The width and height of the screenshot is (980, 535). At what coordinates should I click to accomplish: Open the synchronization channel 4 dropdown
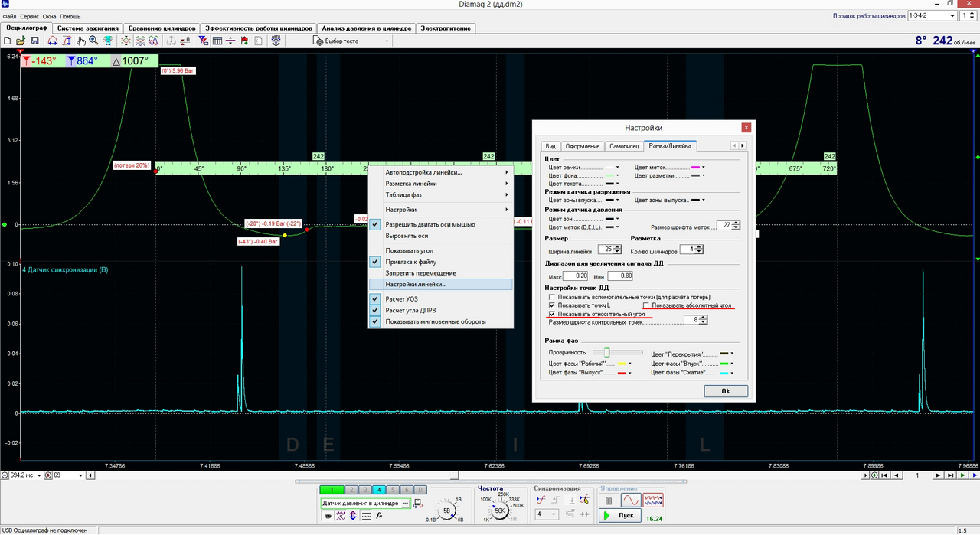(547, 514)
